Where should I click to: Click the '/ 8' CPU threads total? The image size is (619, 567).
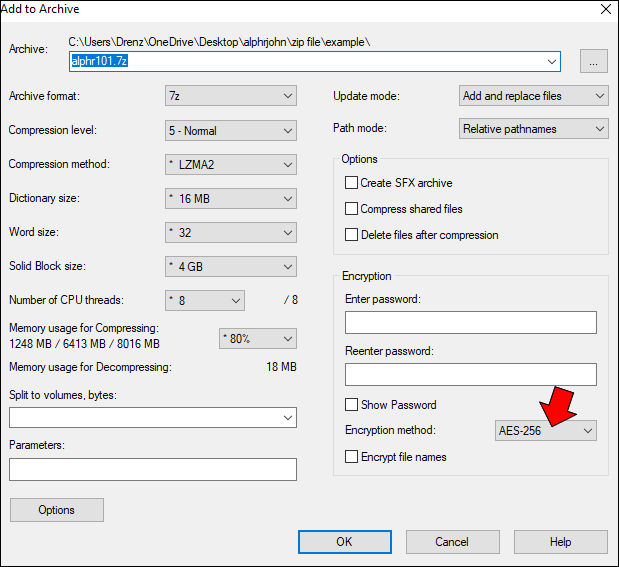click(291, 300)
